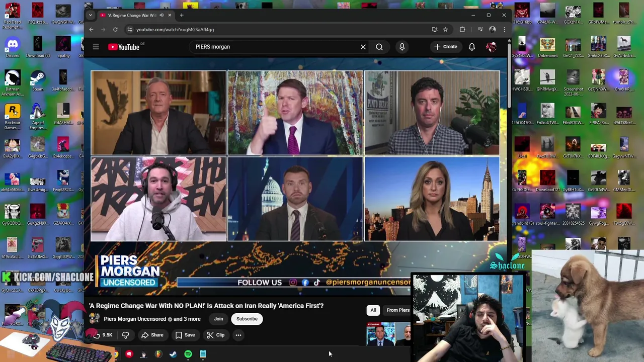Open the YouTube hamburger guide menu
The width and height of the screenshot is (644, 362).
[96, 47]
